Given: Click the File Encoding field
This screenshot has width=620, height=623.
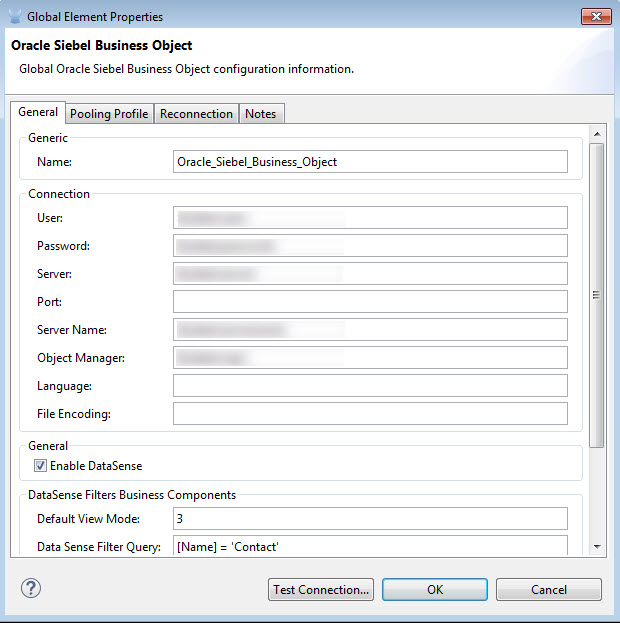Looking at the screenshot, I should coord(370,414).
